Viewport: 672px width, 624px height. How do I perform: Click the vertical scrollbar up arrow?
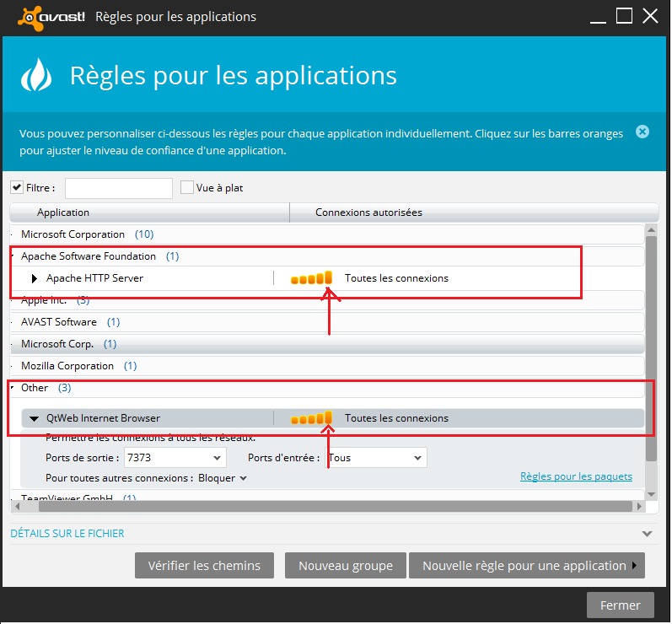(x=652, y=230)
